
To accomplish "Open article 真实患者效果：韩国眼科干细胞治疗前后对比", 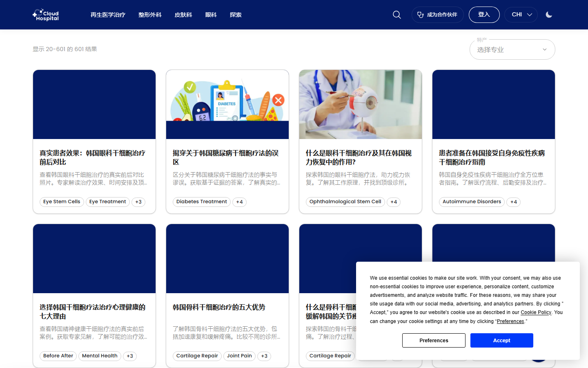I will [93, 157].
